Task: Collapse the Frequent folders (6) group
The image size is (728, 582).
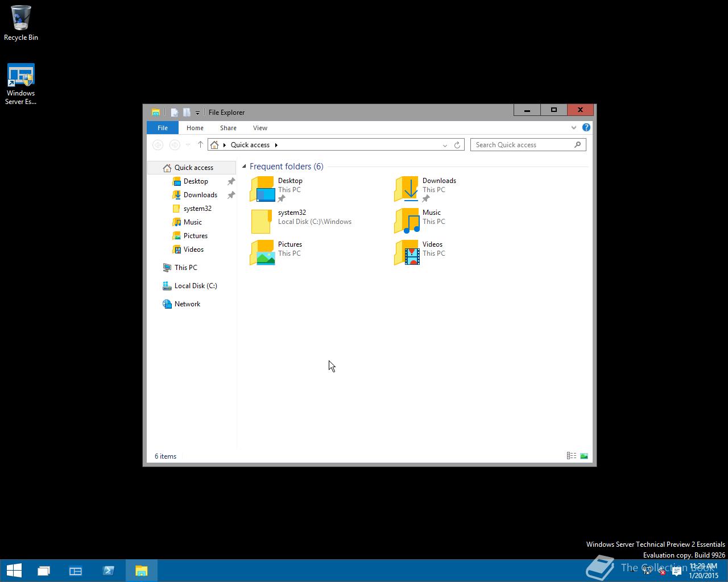Action: point(244,167)
